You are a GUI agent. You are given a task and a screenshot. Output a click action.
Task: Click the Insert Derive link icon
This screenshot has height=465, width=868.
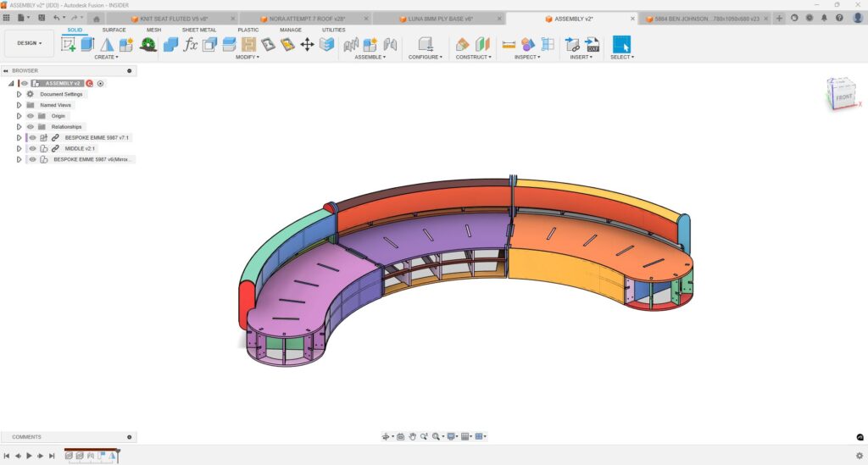point(572,44)
